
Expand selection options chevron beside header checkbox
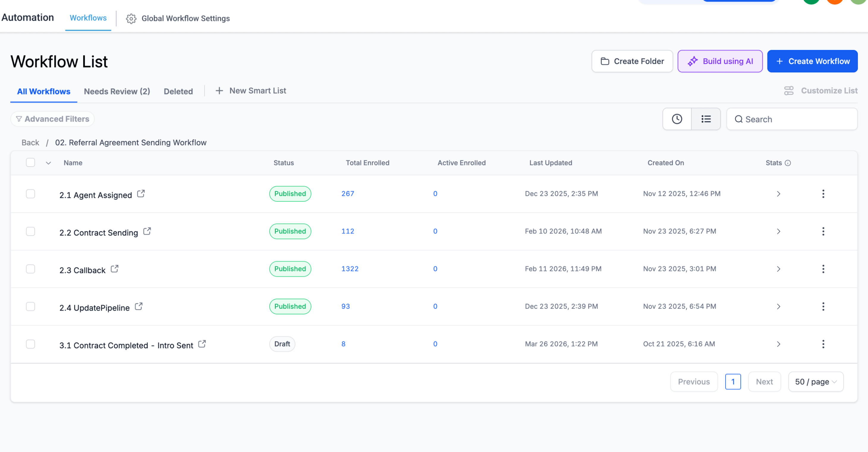[x=48, y=163]
